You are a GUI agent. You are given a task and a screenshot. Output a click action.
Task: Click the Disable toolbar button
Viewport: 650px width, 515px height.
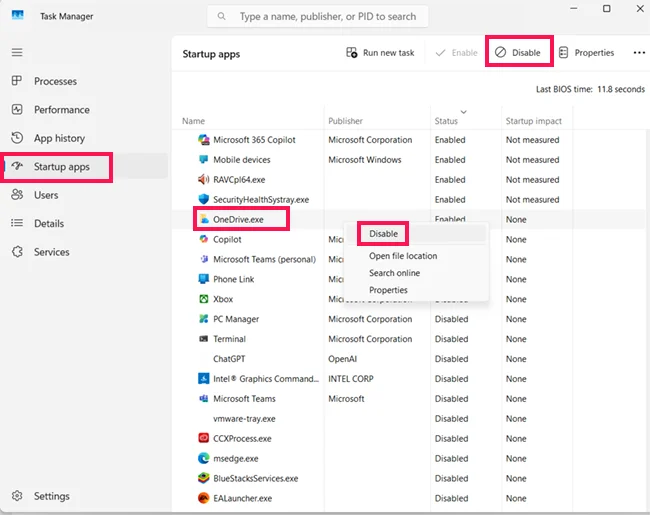pyautogui.click(x=519, y=53)
